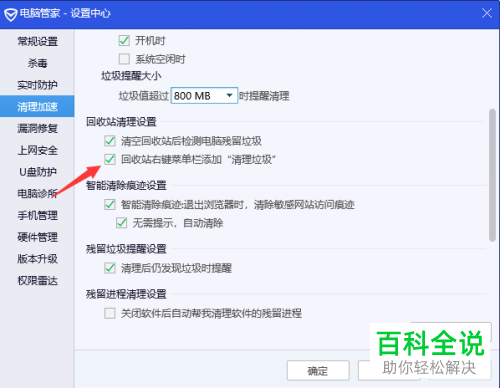This screenshot has height=388, width=500.
Task: Switch to 实时防护 settings
Action: pyautogui.click(x=37, y=85)
